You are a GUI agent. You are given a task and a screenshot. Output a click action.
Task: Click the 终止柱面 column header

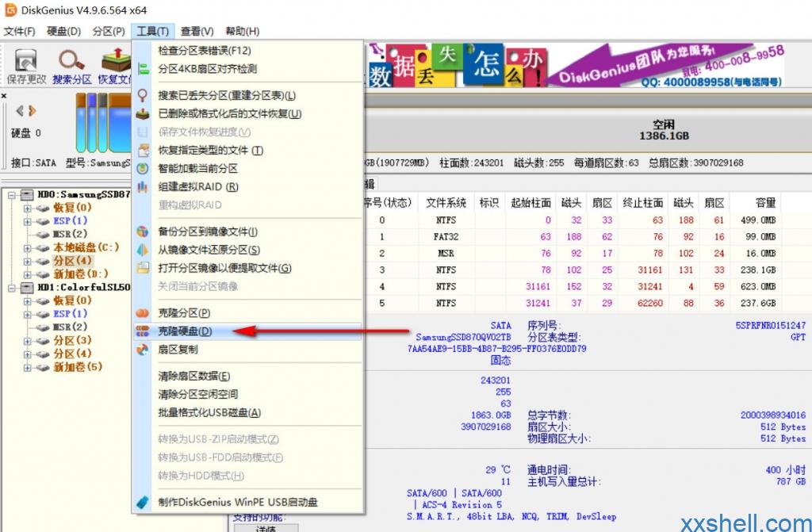642,202
